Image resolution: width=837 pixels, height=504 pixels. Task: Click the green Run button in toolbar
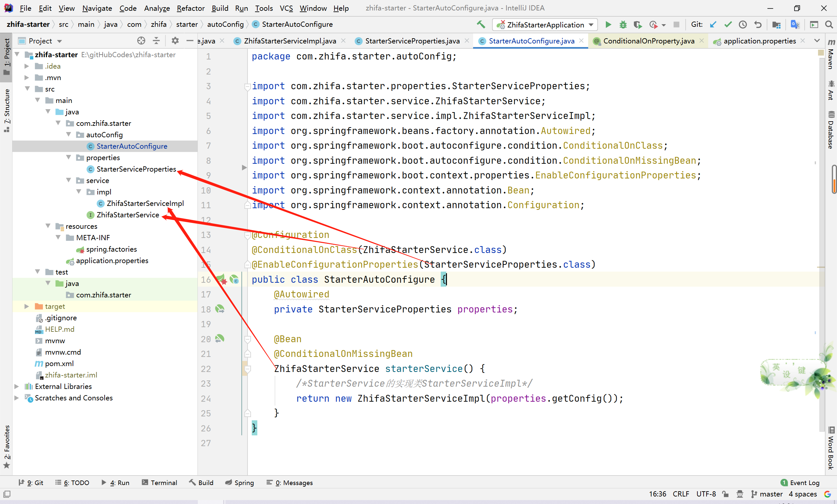[x=608, y=25]
